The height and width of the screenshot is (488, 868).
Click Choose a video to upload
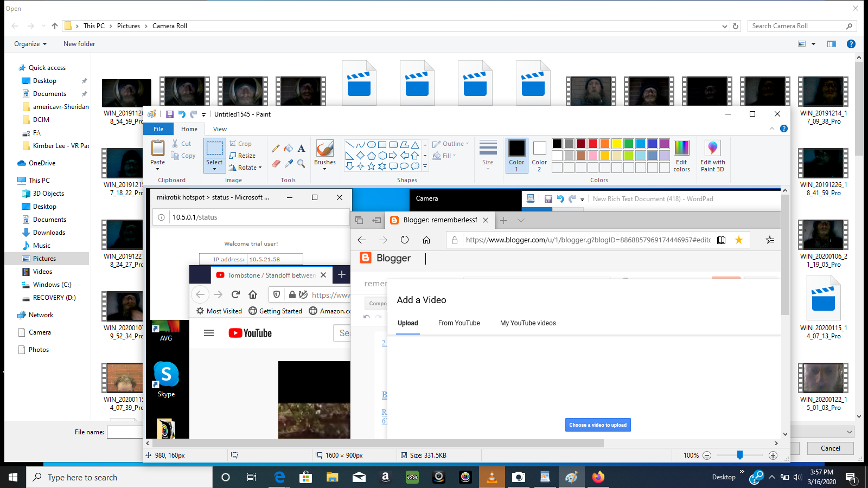(598, 425)
